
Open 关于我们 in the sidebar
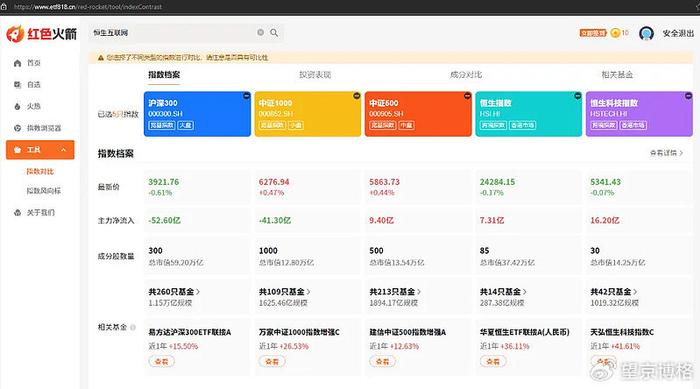click(x=41, y=213)
